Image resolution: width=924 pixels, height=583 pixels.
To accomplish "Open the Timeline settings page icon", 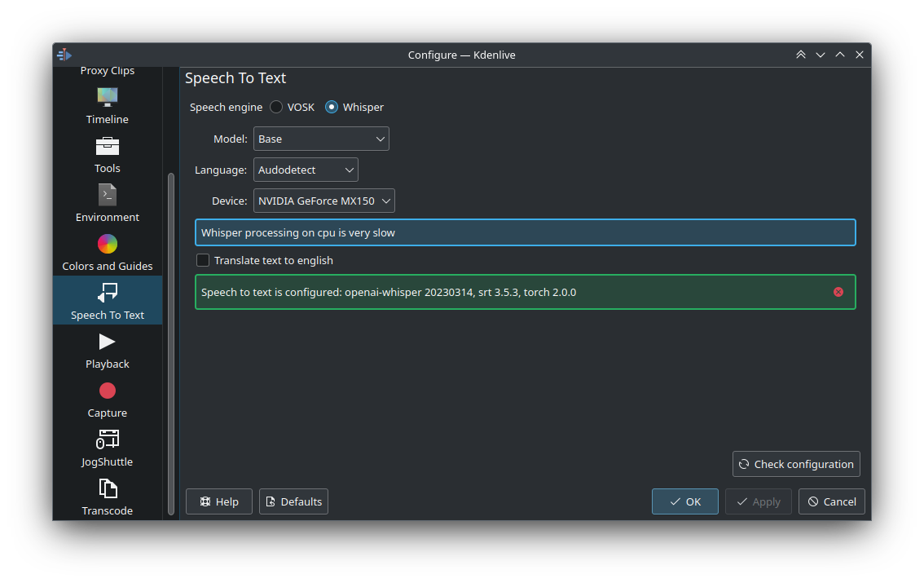I will click(108, 97).
